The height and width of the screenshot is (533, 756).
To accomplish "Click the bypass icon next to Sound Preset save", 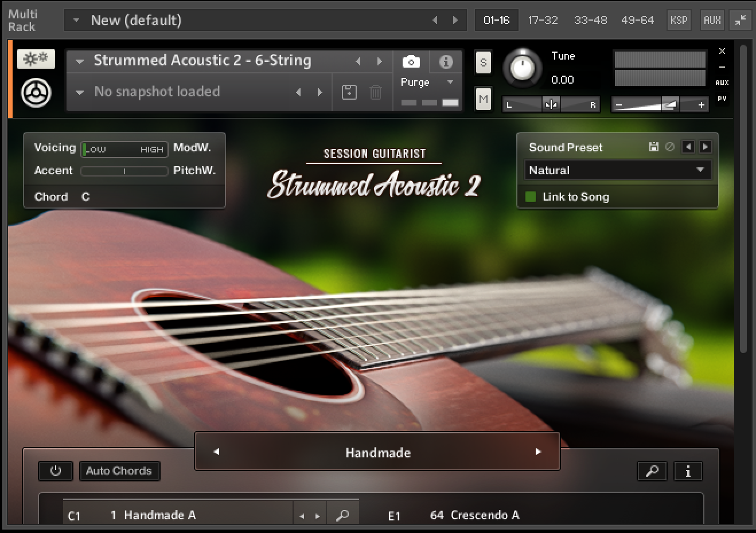I will coord(669,147).
